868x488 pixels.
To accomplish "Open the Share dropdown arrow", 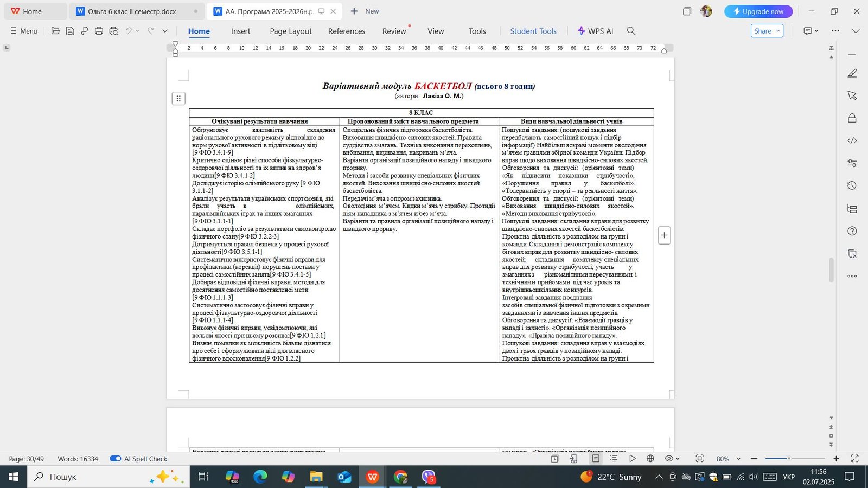I will [778, 31].
